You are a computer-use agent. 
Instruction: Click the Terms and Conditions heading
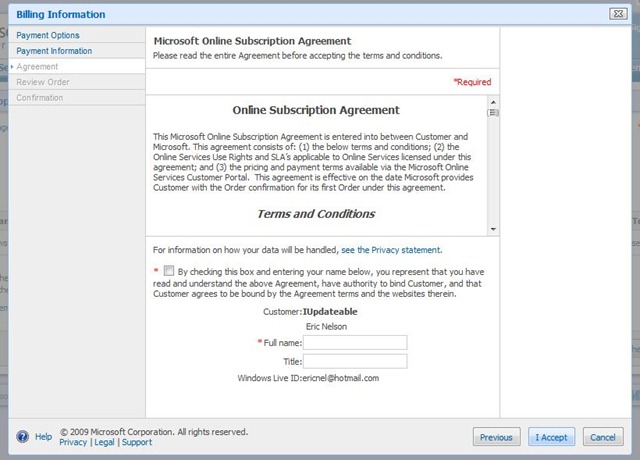[316, 214]
